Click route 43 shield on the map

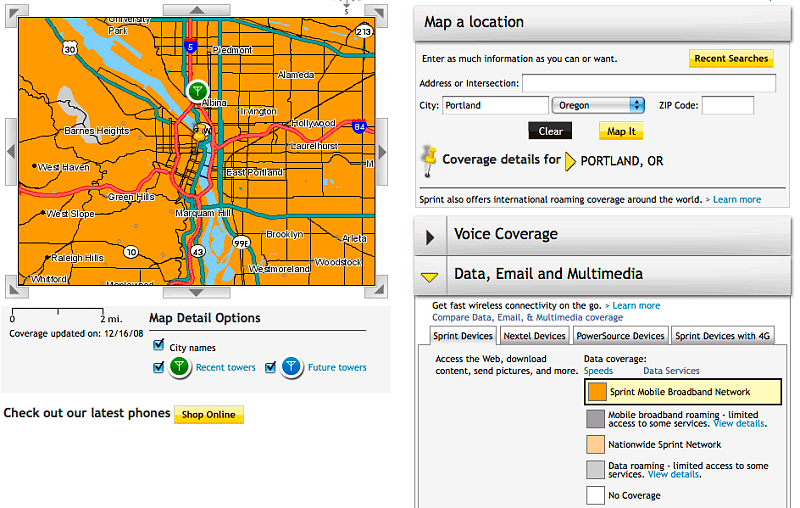click(x=198, y=251)
